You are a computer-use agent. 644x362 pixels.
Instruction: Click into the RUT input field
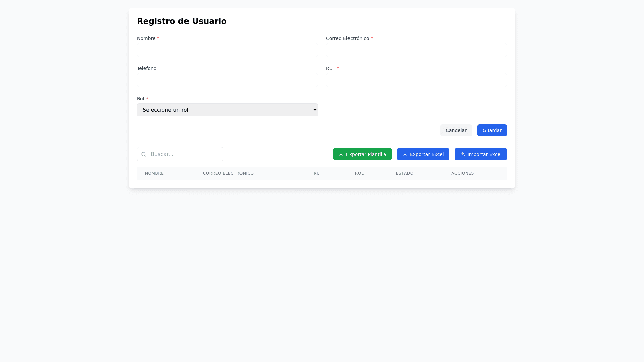(416, 80)
